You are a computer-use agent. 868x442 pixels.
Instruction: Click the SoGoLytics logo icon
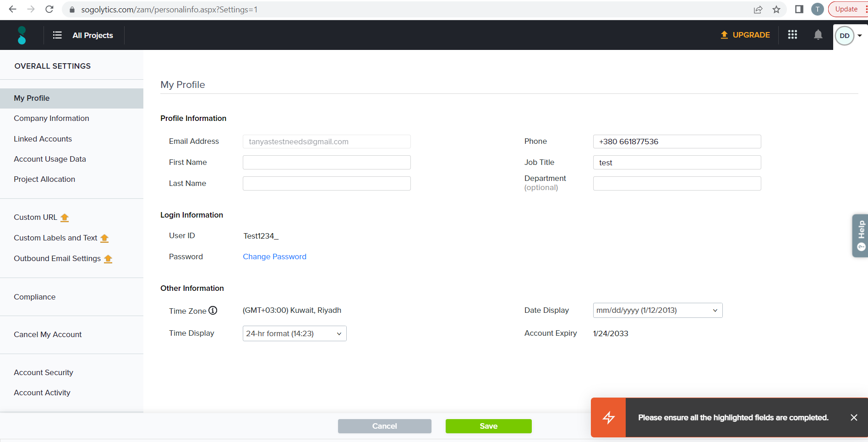22,35
